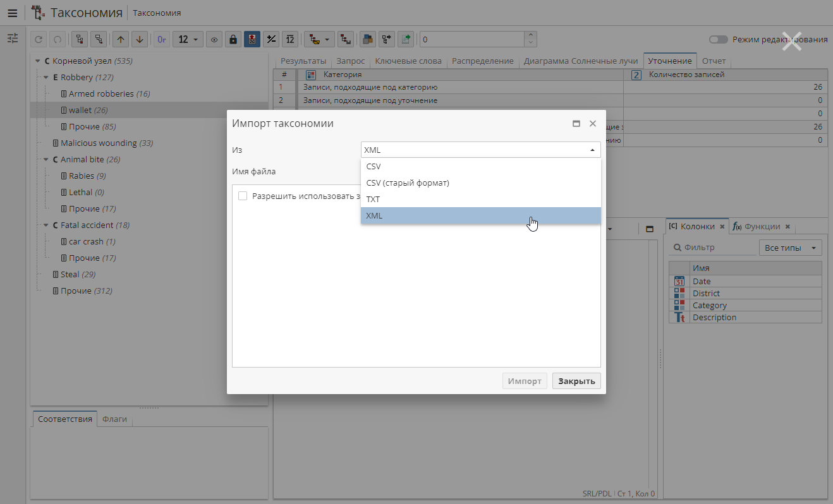Click the tree structure link icon

tap(345, 39)
